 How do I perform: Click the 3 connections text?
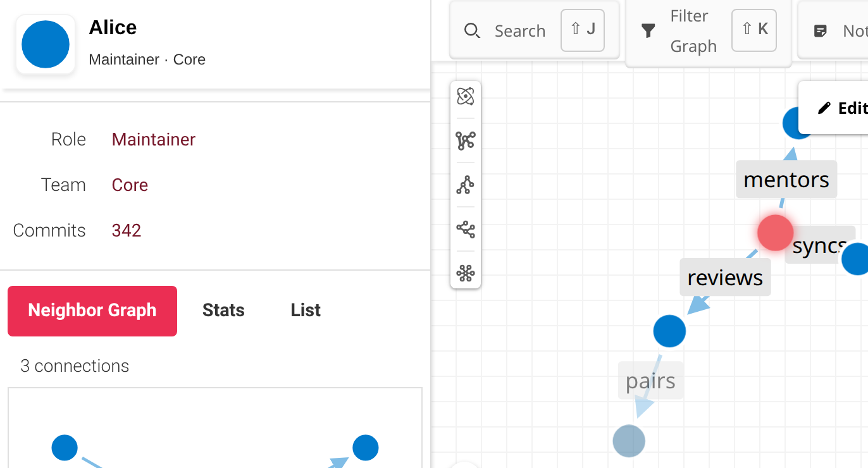75,366
